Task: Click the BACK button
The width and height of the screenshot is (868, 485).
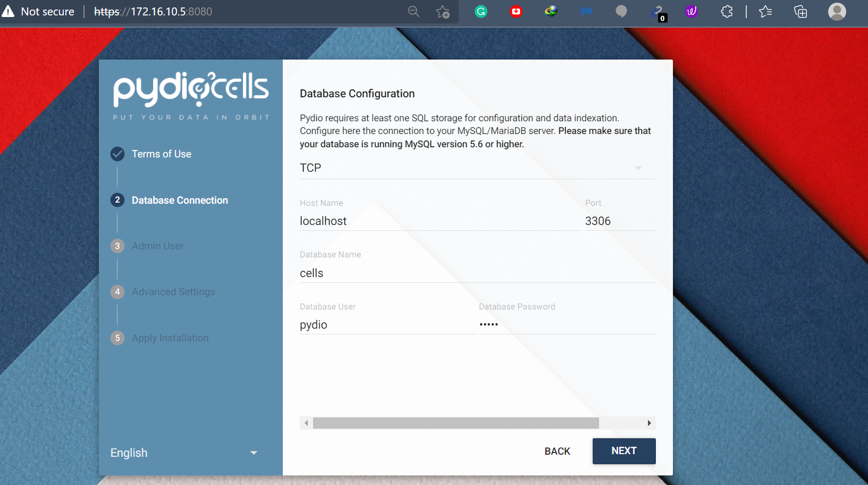Action: 557,451
